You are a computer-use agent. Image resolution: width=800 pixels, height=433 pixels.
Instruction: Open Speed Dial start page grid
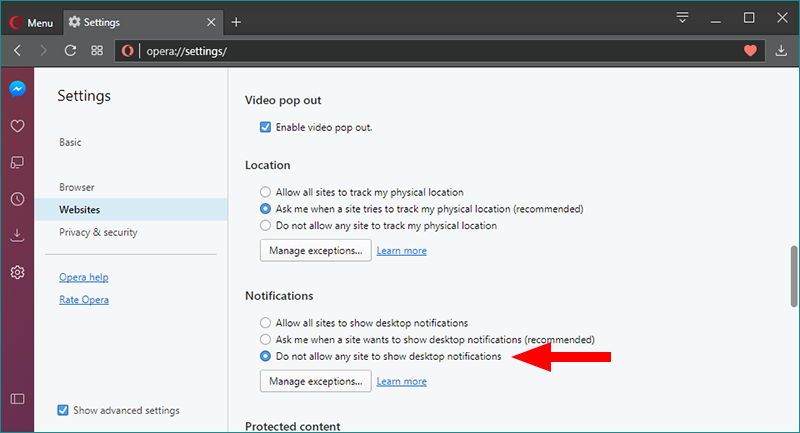point(97,50)
